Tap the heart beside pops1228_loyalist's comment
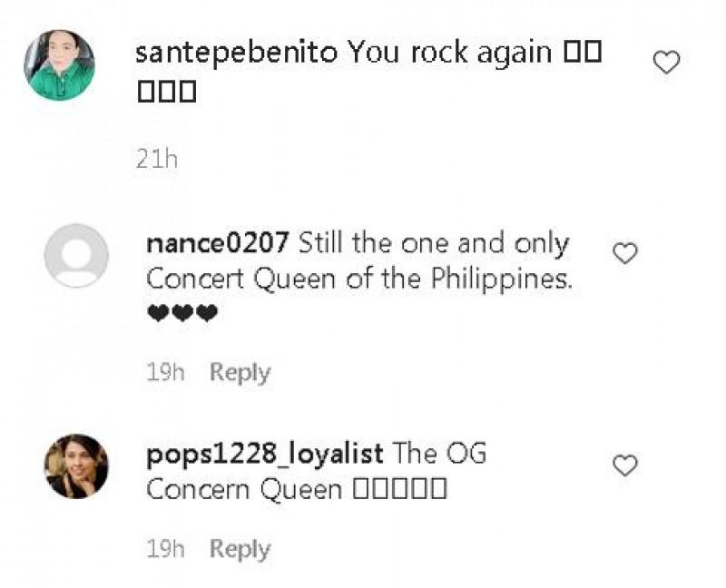 [625, 466]
